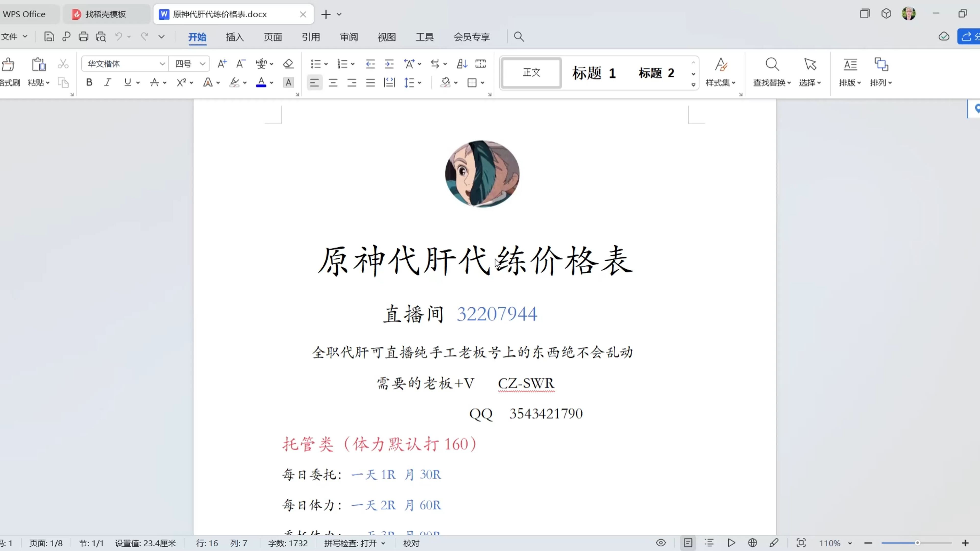
Task: Switch to web layout globe icon
Action: pos(753,543)
